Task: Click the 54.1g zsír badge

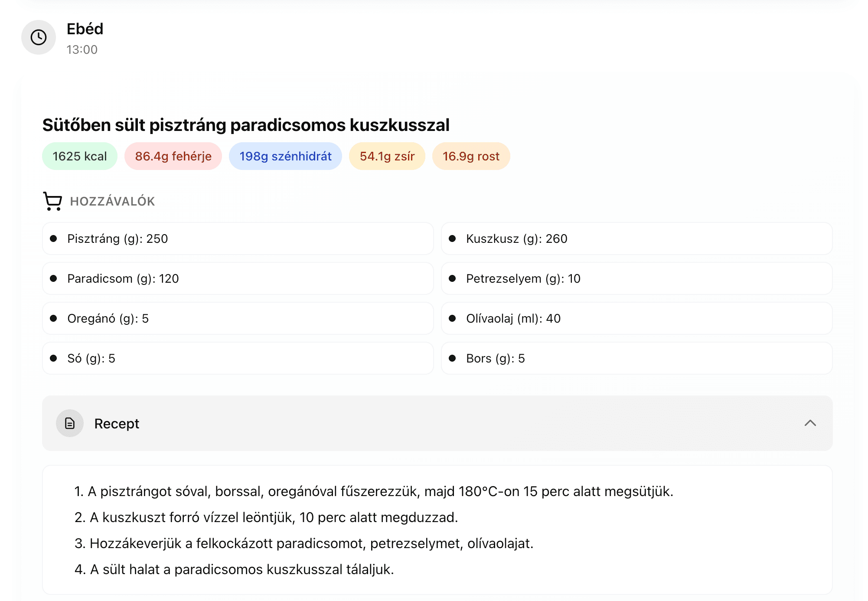Action: (x=387, y=156)
